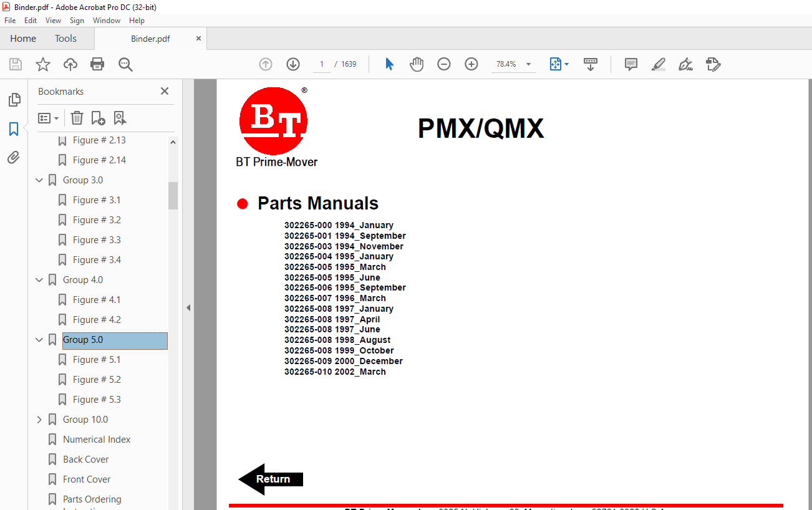Open the File menu

10,21
